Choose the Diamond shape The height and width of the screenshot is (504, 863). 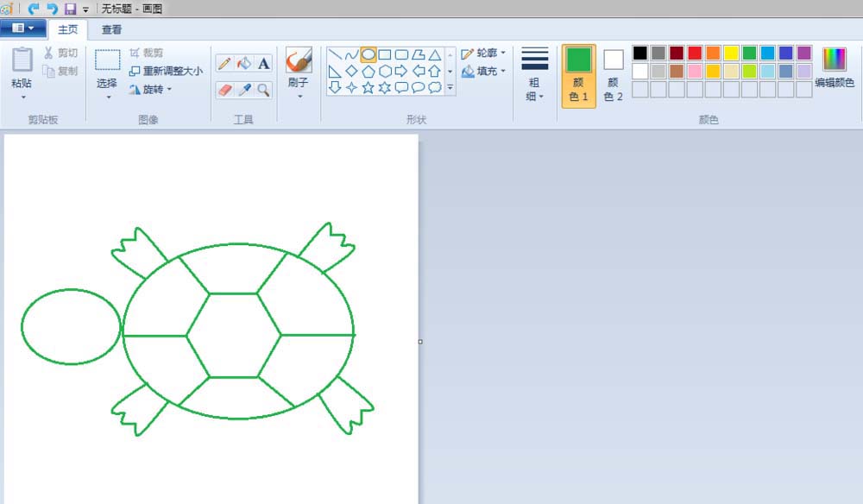351,71
